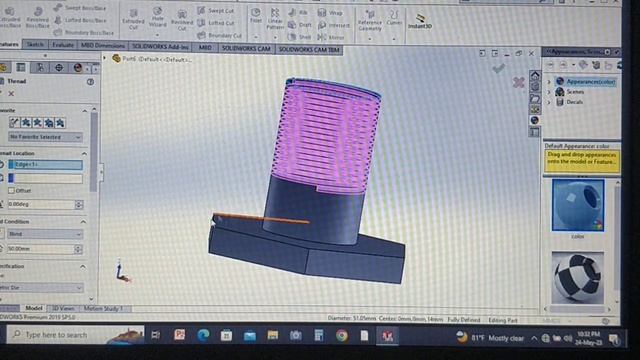This screenshot has height=360, width=640.
Task: Click Type here to search taskbar box
Action: (x=76, y=335)
